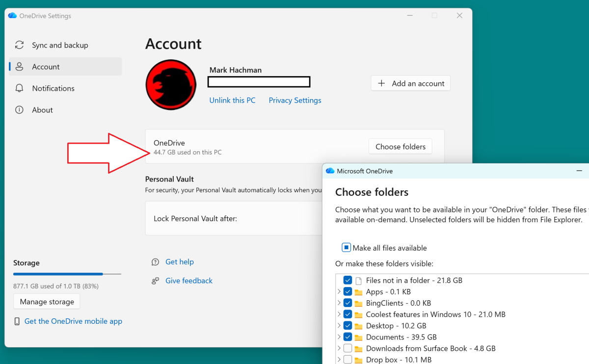Click the Choose folders button
Screen dimensions: 589x364
pos(401,147)
